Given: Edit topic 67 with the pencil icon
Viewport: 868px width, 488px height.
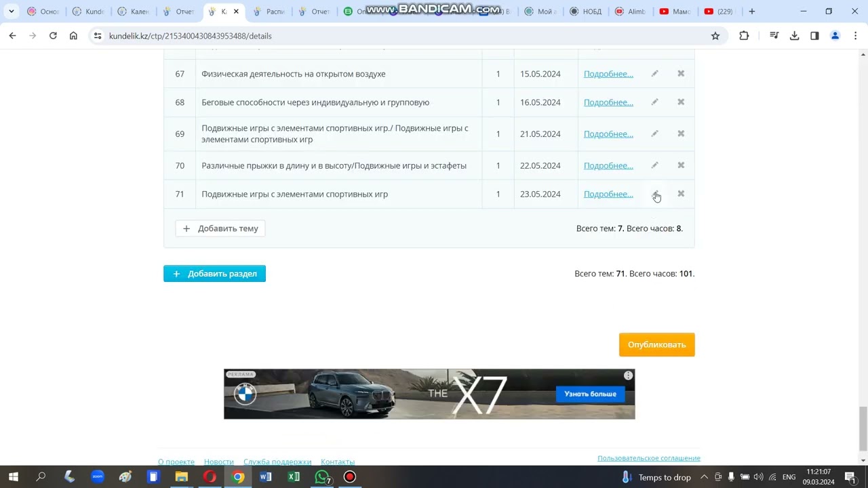Looking at the screenshot, I should tap(654, 73).
